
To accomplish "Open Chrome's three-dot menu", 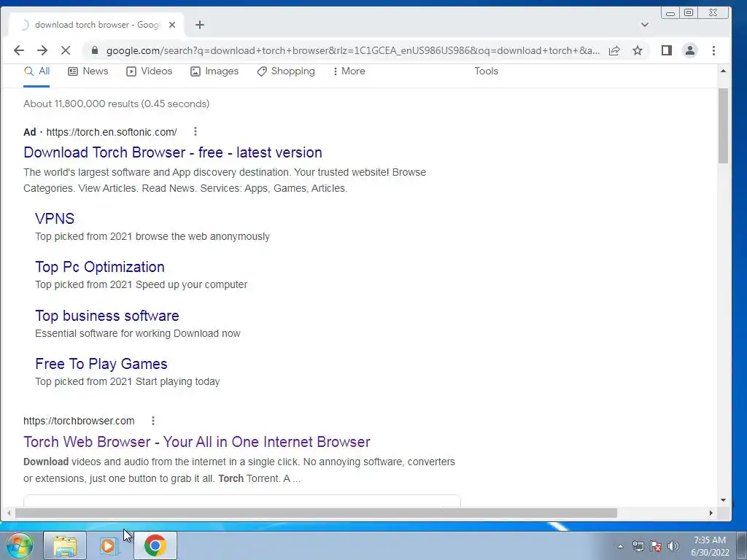I will pos(713,50).
